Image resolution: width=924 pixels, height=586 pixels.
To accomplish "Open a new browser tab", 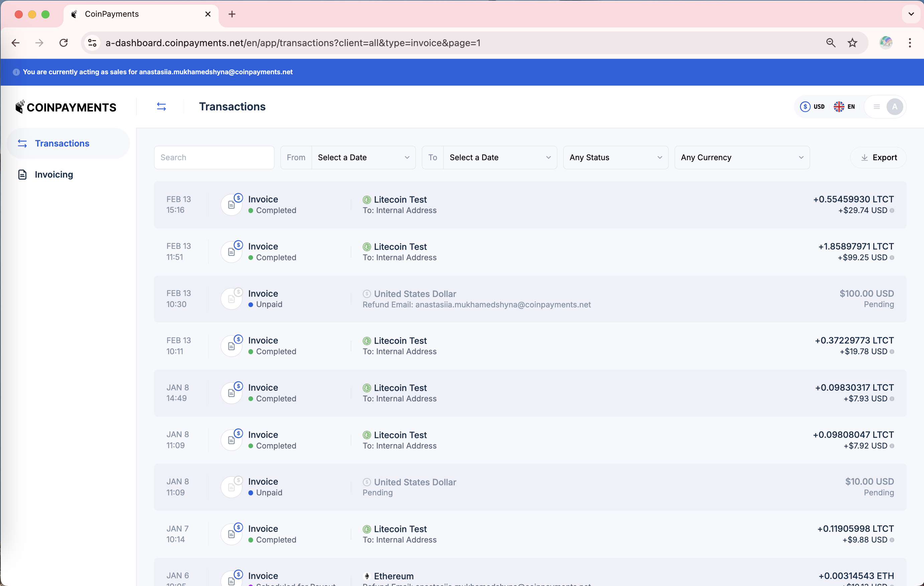I will pyautogui.click(x=232, y=14).
